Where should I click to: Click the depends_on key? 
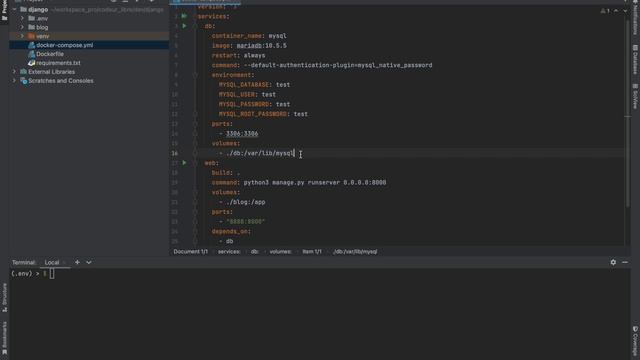[229, 232]
